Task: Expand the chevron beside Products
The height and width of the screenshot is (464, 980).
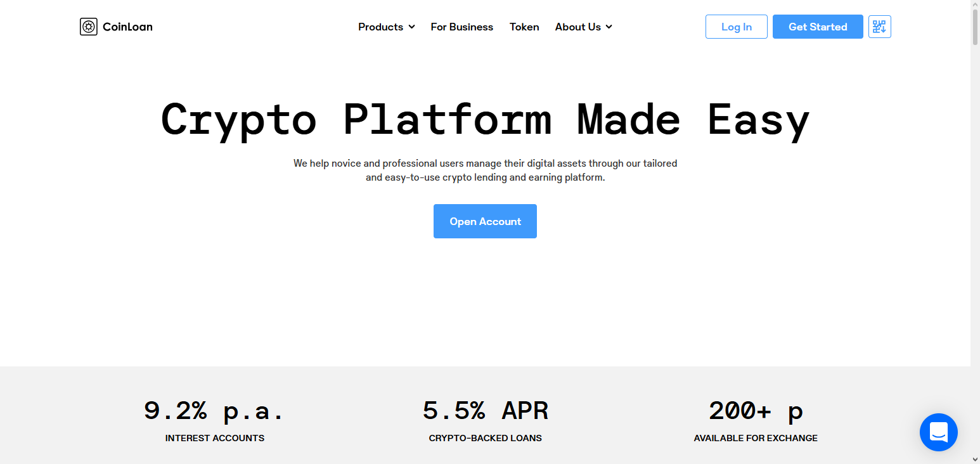Action: (x=411, y=27)
